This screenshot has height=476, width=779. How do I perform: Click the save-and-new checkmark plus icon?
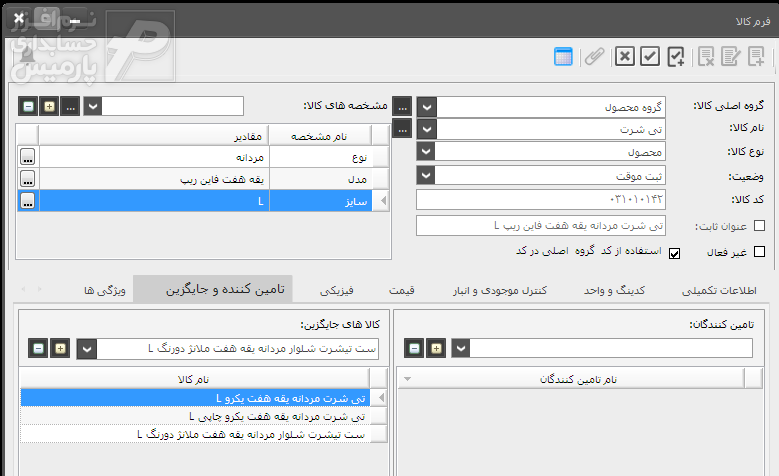click(676, 57)
